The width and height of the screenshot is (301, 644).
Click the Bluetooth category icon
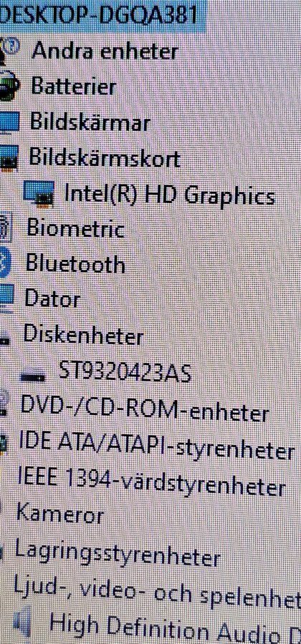4,264
